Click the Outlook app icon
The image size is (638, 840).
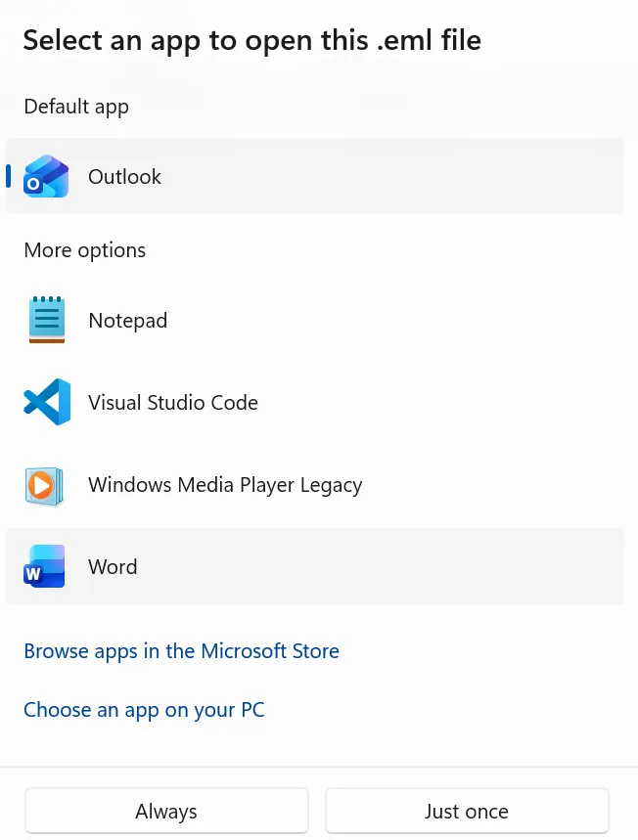pos(46,177)
